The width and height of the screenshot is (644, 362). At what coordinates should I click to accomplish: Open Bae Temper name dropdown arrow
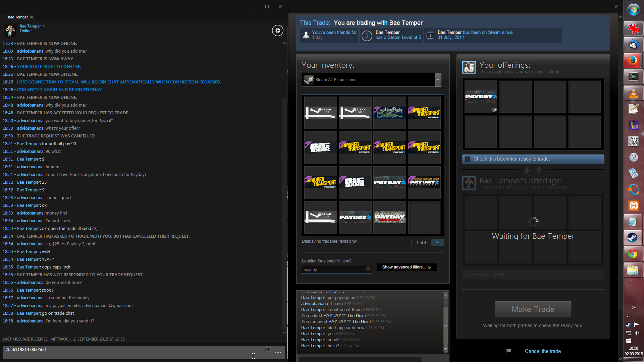coord(44,26)
